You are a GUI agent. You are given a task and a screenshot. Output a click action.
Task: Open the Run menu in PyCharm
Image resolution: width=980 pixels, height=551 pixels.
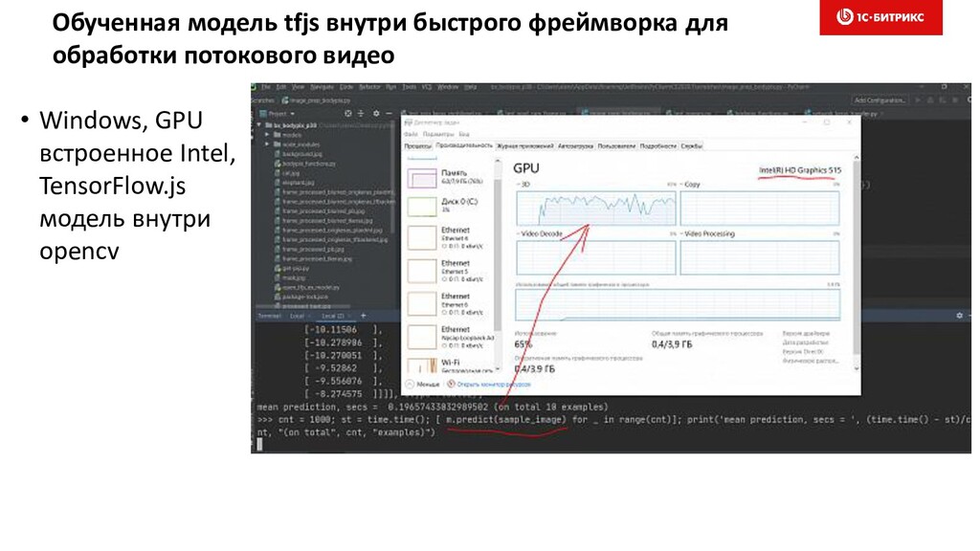pyautogui.click(x=391, y=87)
